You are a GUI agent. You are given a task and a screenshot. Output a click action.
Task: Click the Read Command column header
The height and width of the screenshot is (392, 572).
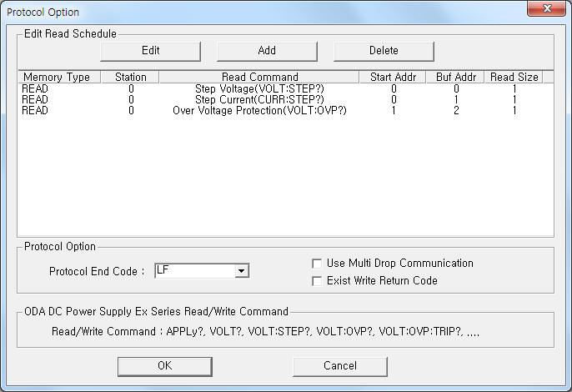pyautogui.click(x=259, y=77)
